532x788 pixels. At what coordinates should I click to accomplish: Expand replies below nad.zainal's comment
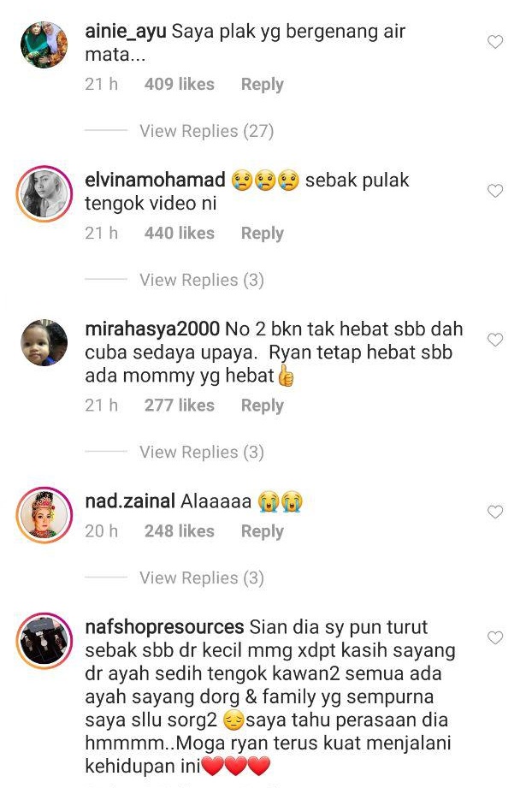202,578
